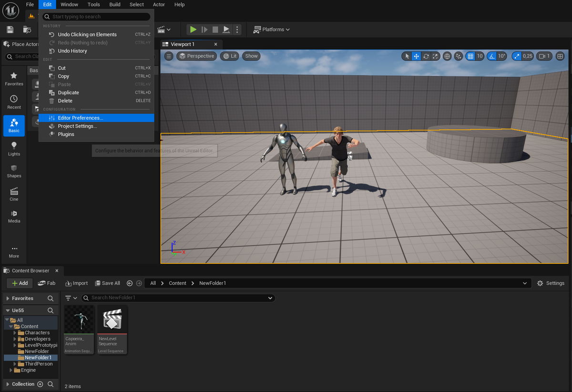Click Save All in Content Browser
Image resolution: width=572 pixels, height=392 pixels.
107,283
